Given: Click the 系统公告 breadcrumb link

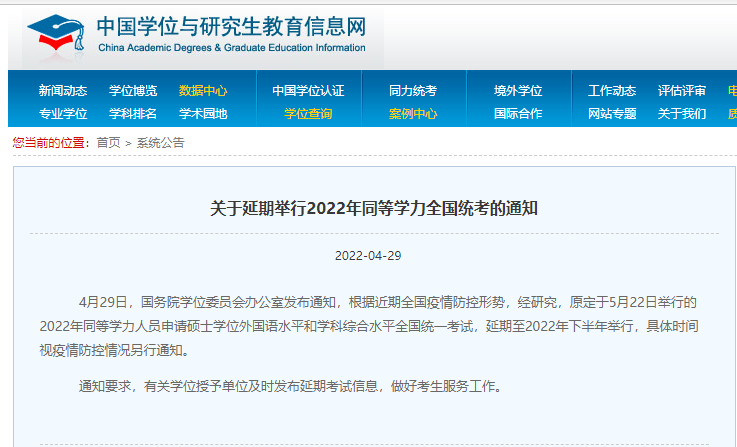Looking at the screenshot, I should point(161,143).
